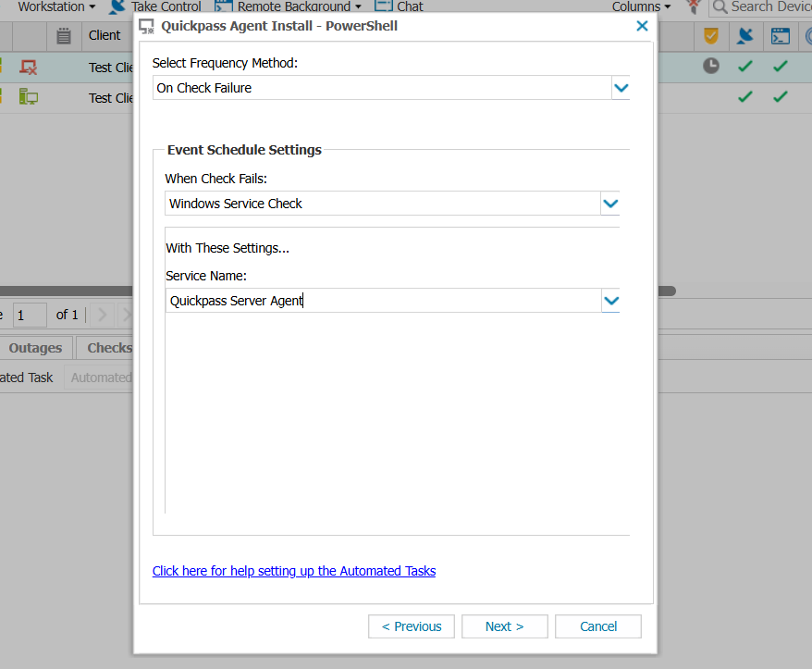Cancel the Quickpass Agent Install dialog
The width and height of the screenshot is (812, 669).
[x=598, y=626]
